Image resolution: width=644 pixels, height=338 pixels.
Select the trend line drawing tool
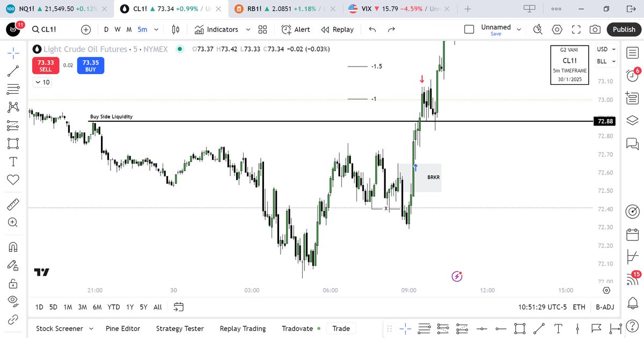[x=13, y=70]
